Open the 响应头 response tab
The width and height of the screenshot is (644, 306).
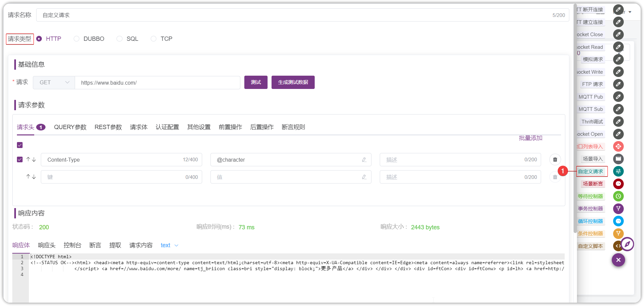click(x=47, y=245)
